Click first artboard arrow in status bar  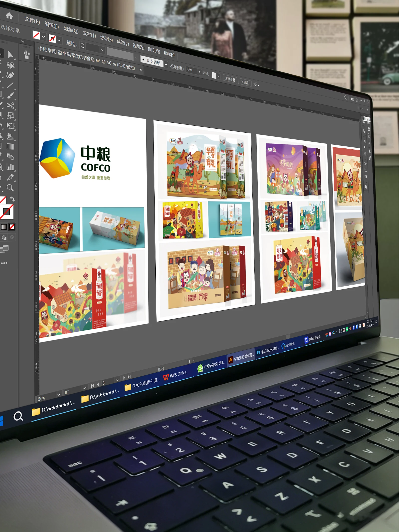pos(93,386)
